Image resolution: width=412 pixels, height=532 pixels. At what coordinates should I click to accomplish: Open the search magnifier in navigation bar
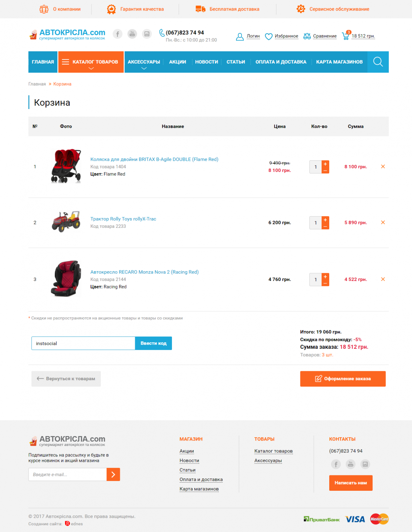(378, 62)
